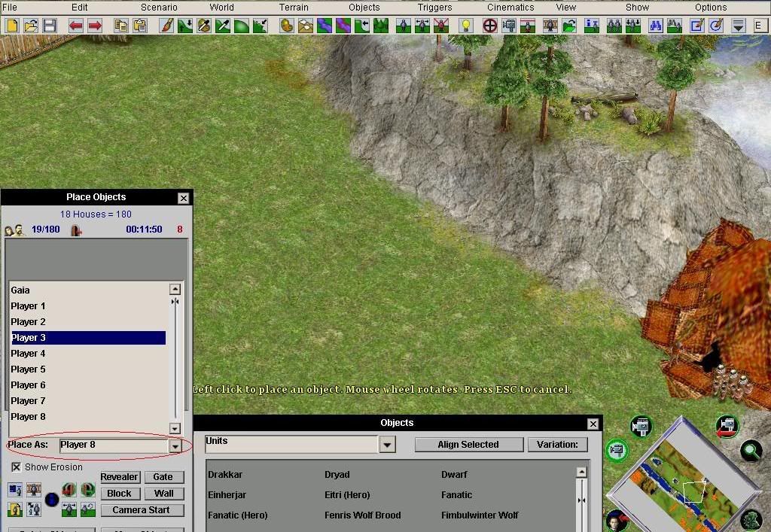Select the Paint Terrain brush tool
The width and height of the screenshot is (771, 532).
pyautogui.click(x=166, y=26)
